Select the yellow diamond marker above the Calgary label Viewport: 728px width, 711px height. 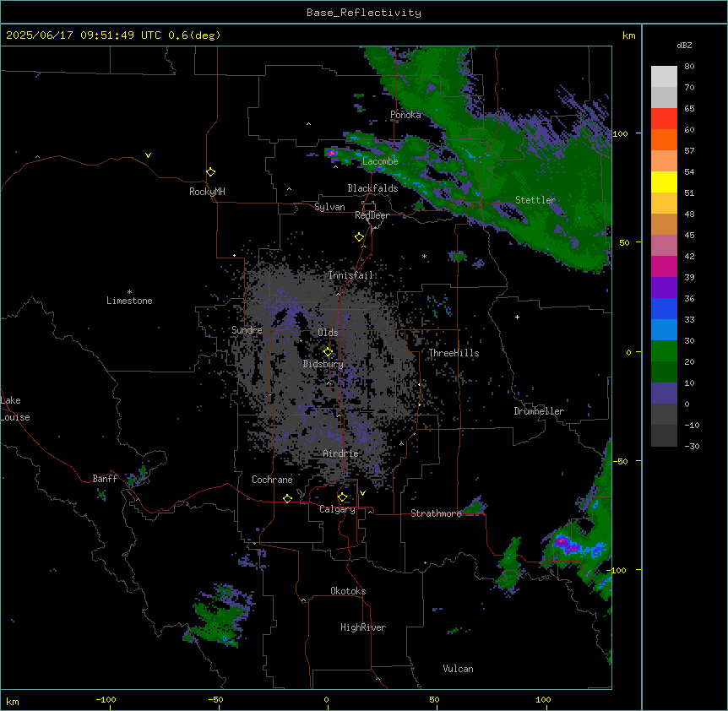coord(342,497)
